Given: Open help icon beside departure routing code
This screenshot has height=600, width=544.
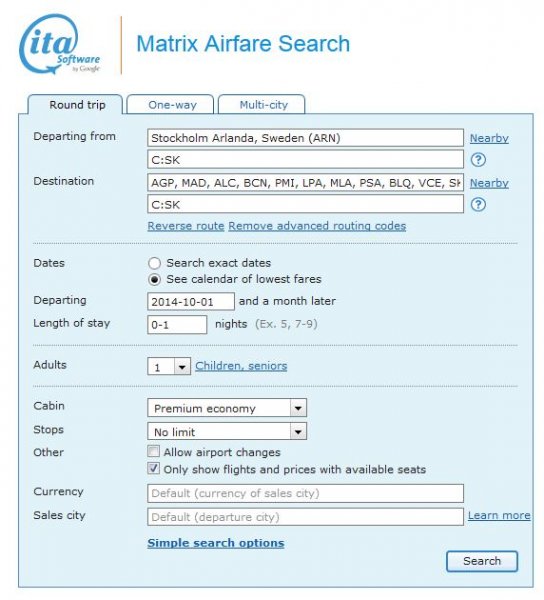Looking at the screenshot, I should coord(478,160).
